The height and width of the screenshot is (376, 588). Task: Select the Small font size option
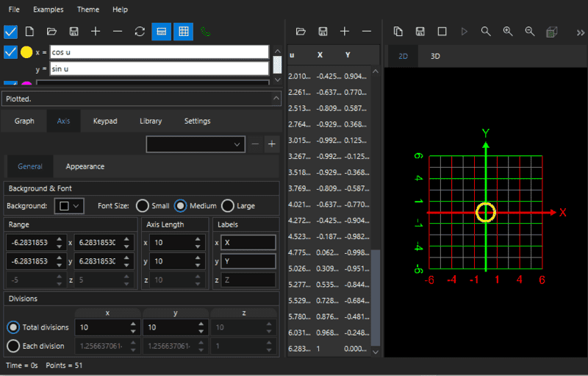[x=143, y=206]
